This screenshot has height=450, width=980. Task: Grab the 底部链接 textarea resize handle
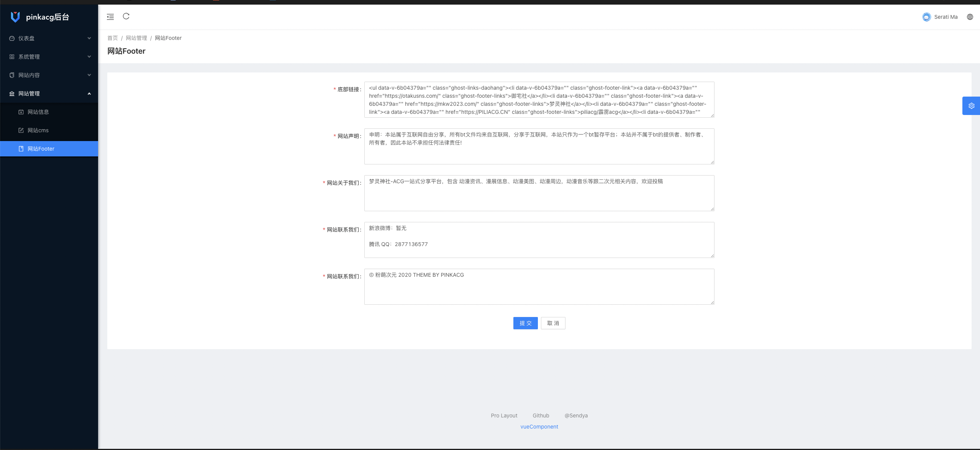tap(712, 115)
